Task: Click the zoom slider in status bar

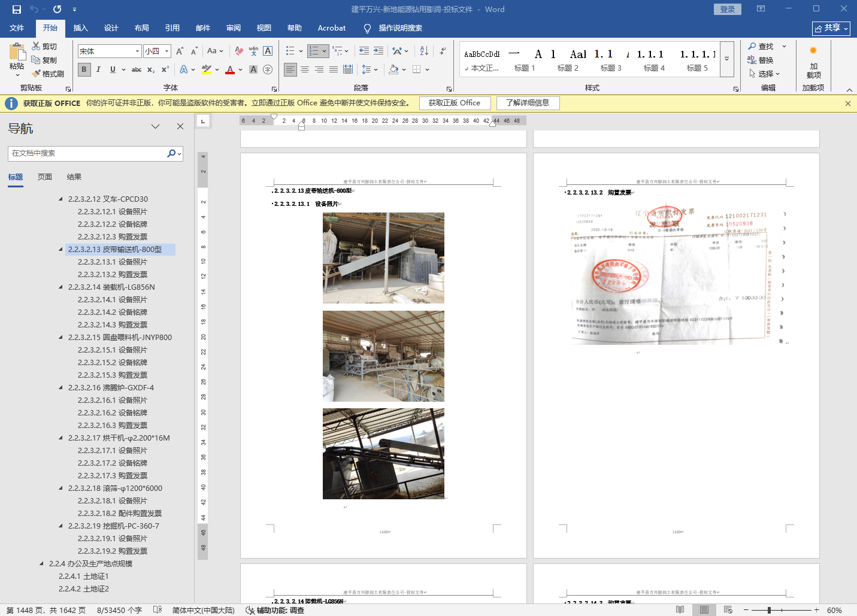Action: point(769,610)
